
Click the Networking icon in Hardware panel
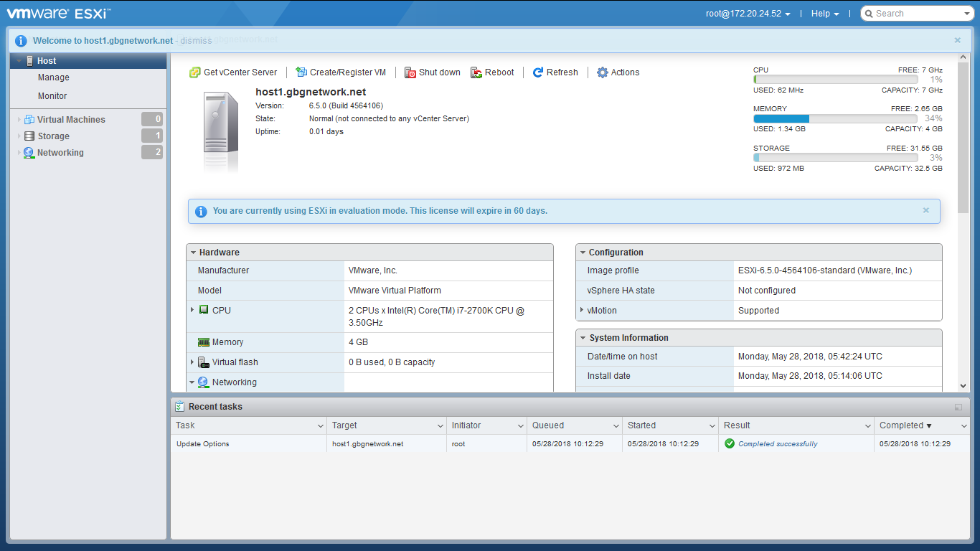[x=203, y=382]
